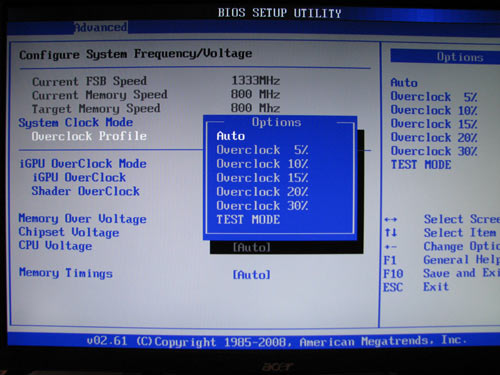Click the up-down arrows Select Item icon
The width and height of the screenshot is (500, 375).
point(390,232)
